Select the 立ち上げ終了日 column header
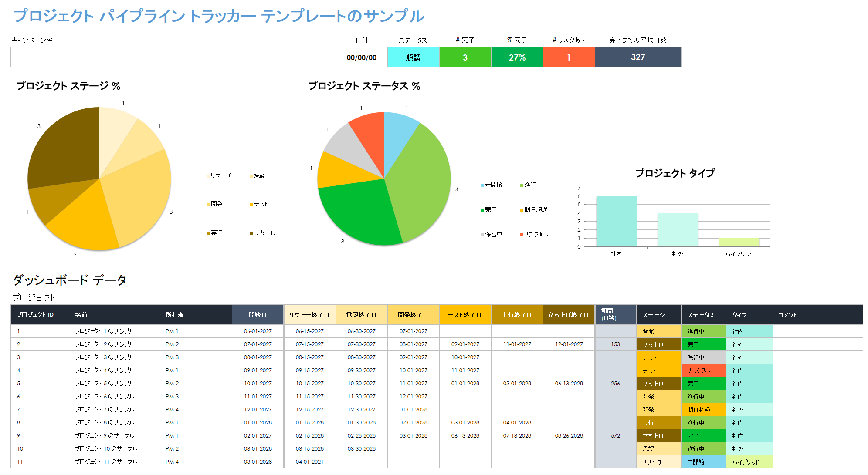The image size is (868, 475). coord(569,315)
